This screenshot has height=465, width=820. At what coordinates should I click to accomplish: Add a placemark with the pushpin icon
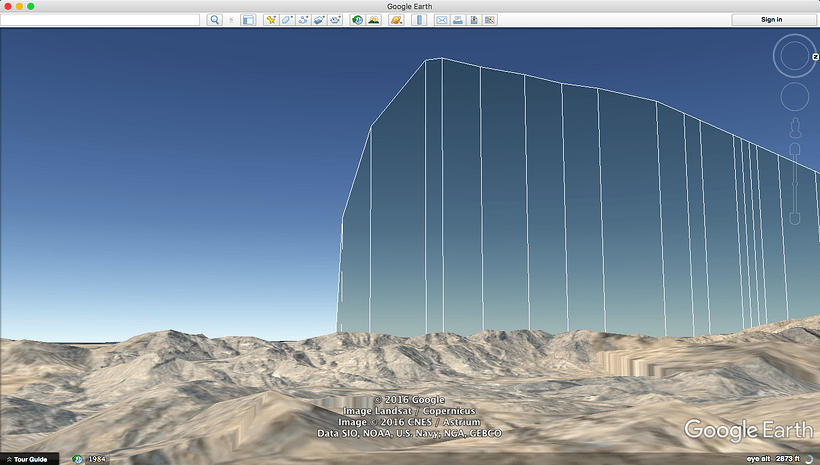tap(270, 20)
